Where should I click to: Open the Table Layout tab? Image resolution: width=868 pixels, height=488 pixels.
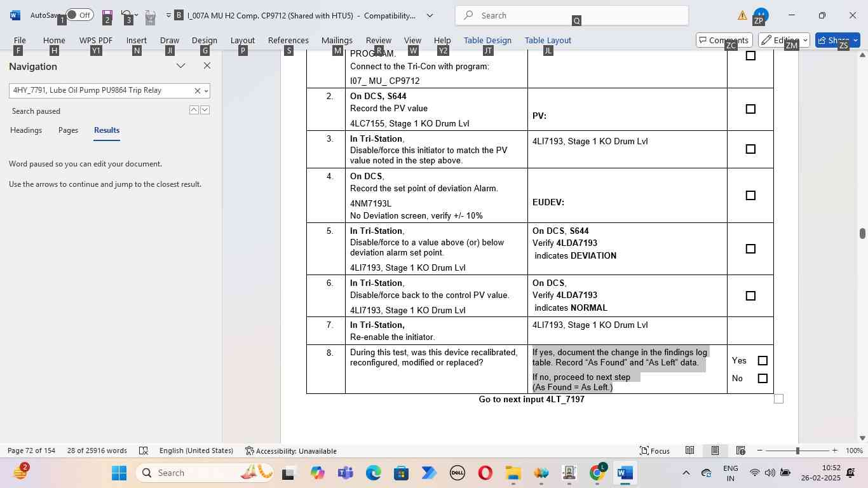[548, 40]
